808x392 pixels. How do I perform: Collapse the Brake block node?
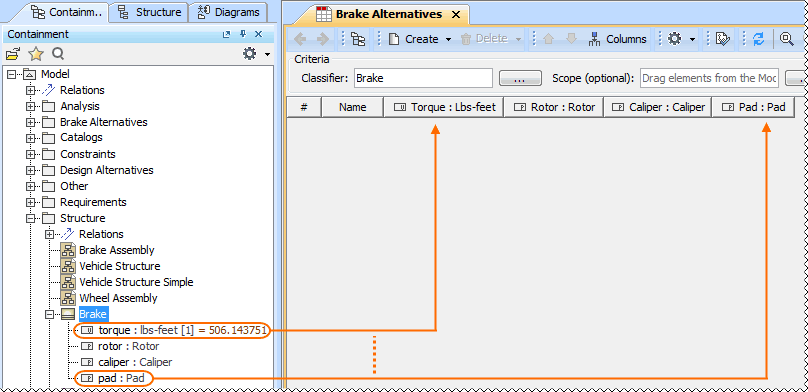[49, 314]
